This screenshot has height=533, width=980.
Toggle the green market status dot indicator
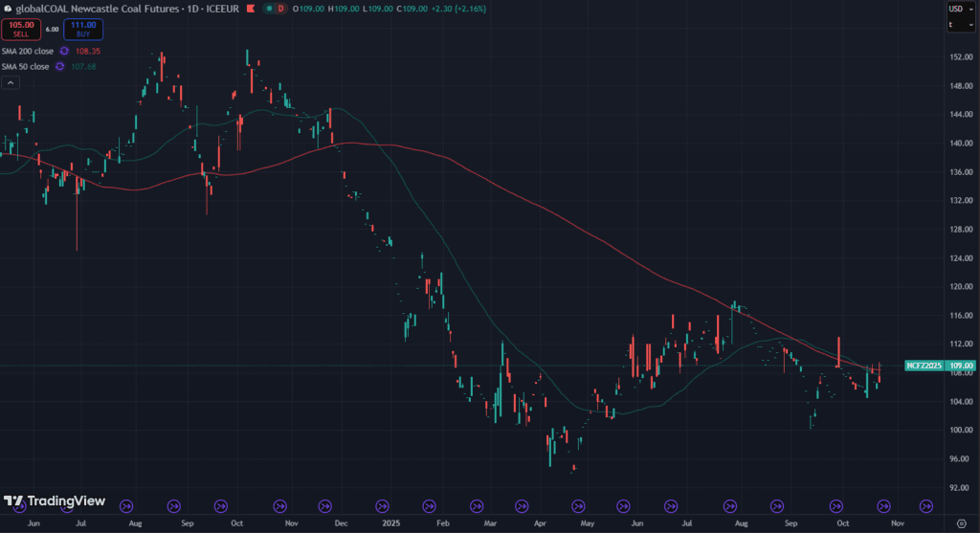pos(269,9)
